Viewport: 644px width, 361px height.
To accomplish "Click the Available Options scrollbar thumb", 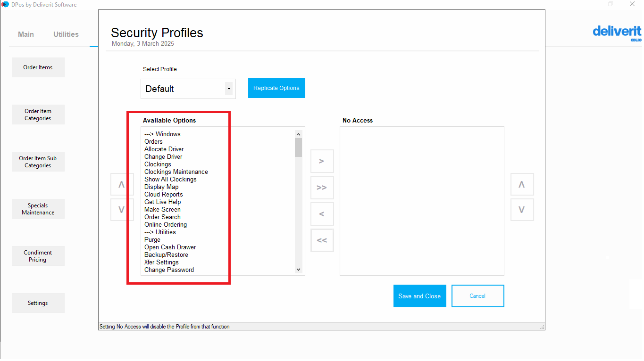I will click(298, 147).
